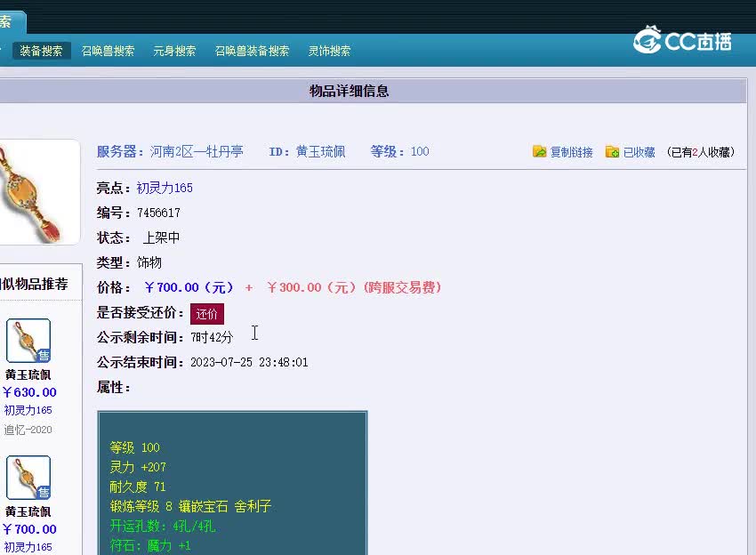Click the main price ¥700.00（元）
756x555 pixels.
point(189,288)
